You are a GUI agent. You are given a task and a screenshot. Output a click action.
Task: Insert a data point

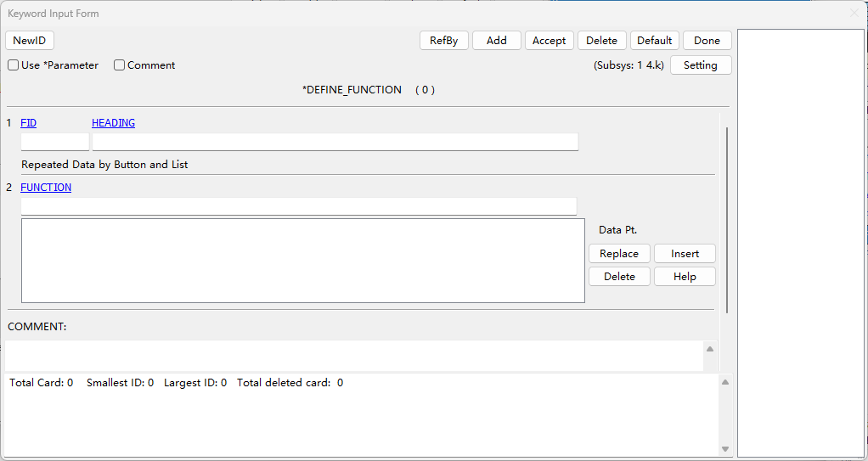coord(685,254)
